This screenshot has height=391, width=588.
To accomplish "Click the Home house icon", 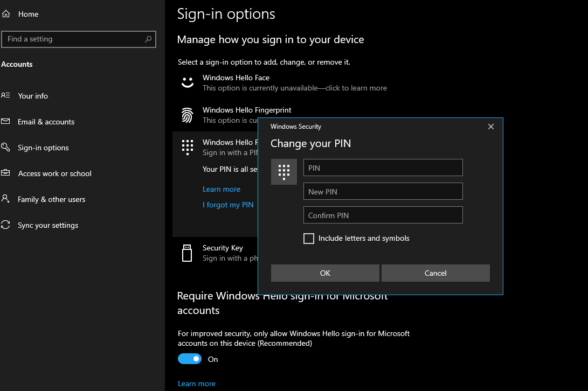I will (6, 14).
